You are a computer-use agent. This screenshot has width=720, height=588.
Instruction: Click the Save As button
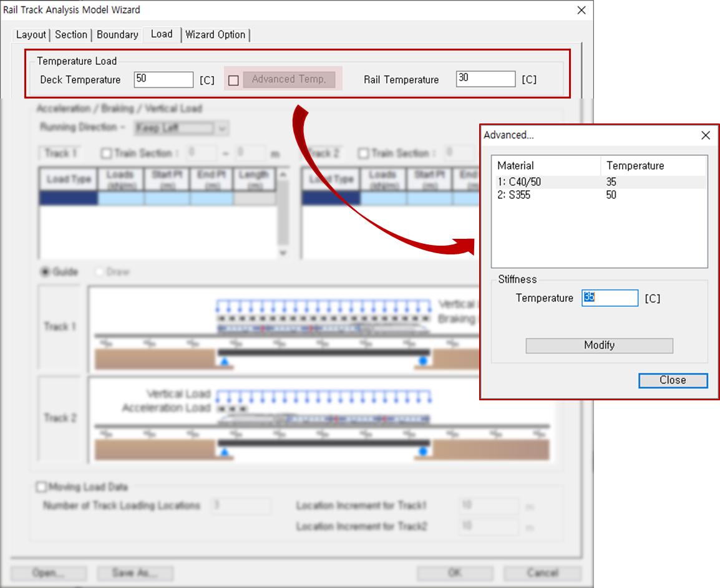tap(134, 572)
